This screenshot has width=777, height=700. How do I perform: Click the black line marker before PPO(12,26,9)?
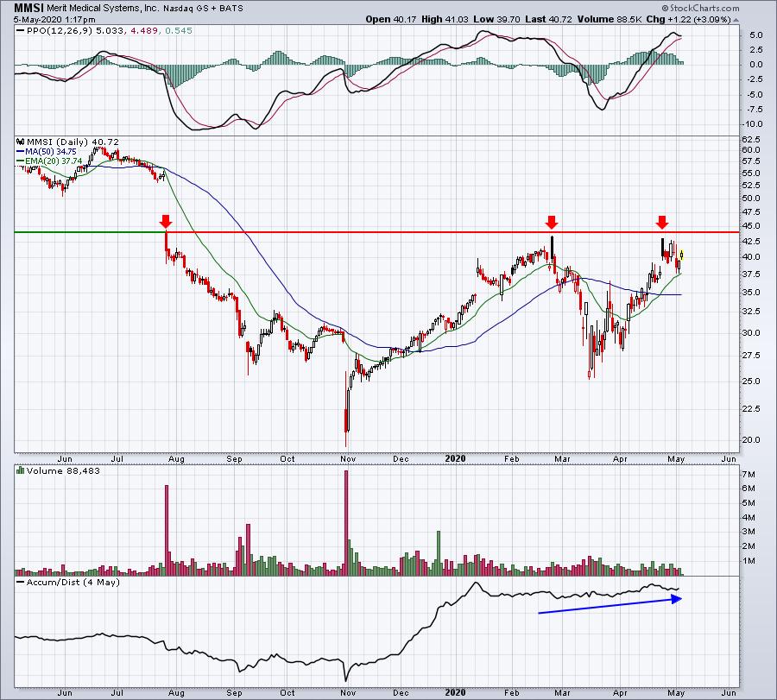click(20, 31)
